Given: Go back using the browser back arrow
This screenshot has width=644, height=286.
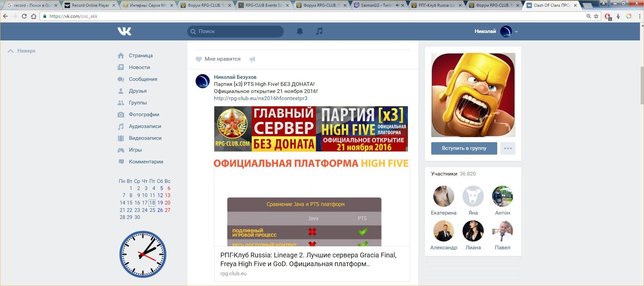Looking at the screenshot, I should pyautogui.click(x=5, y=16).
